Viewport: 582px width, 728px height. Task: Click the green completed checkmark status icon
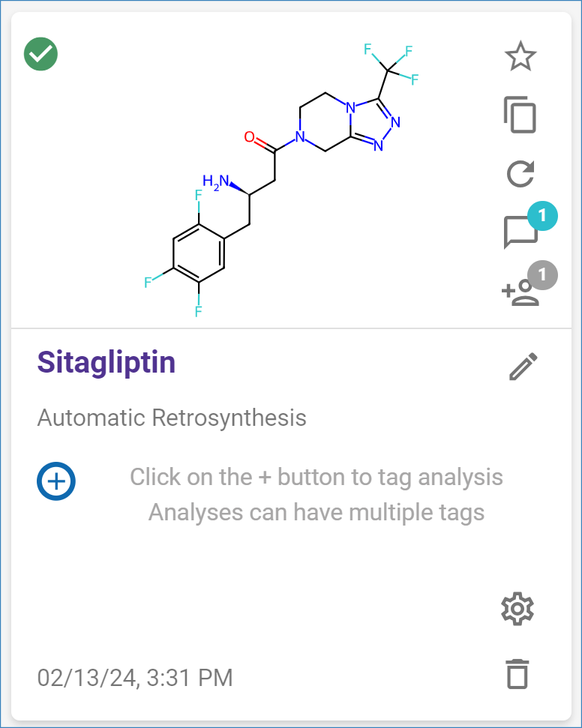41,54
